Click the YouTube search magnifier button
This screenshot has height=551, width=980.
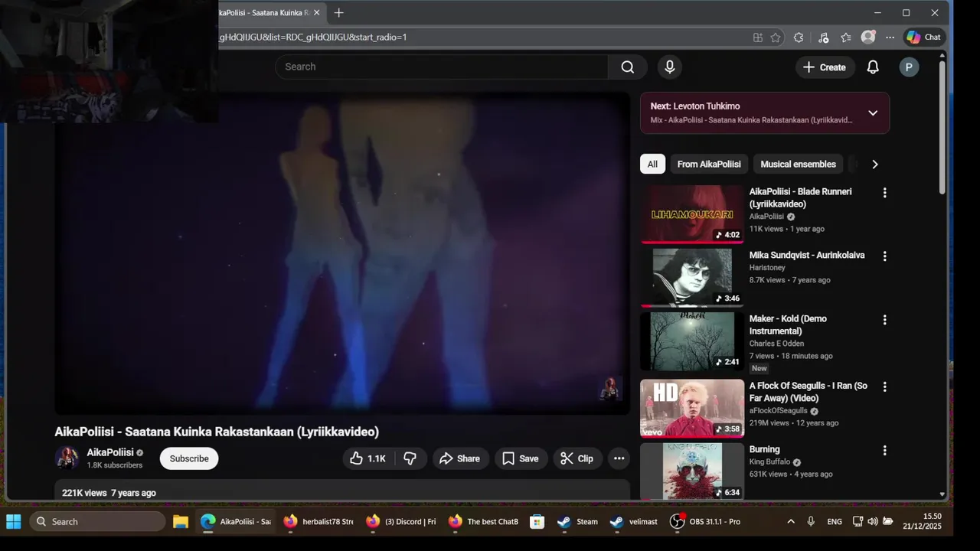point(628,67)
